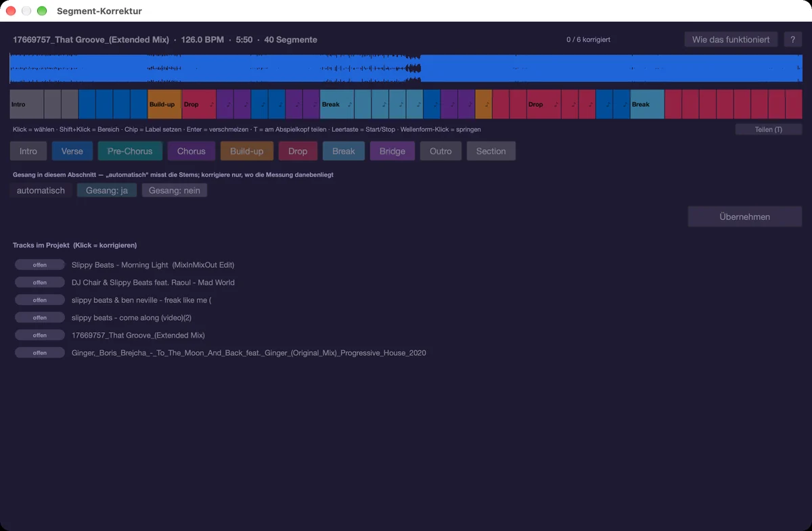Apply the red Drop label chip
The height and width of the screenshot is (531, 812).
click(298, 151)
